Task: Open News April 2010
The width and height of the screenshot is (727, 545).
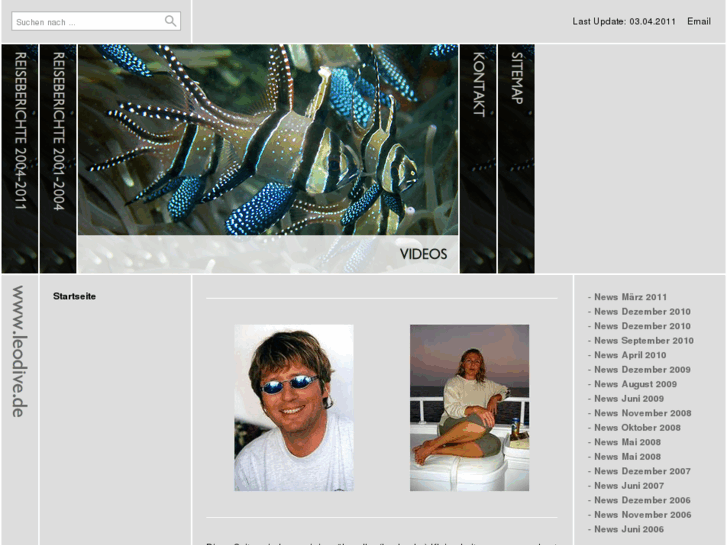Action: pos(630,355)
